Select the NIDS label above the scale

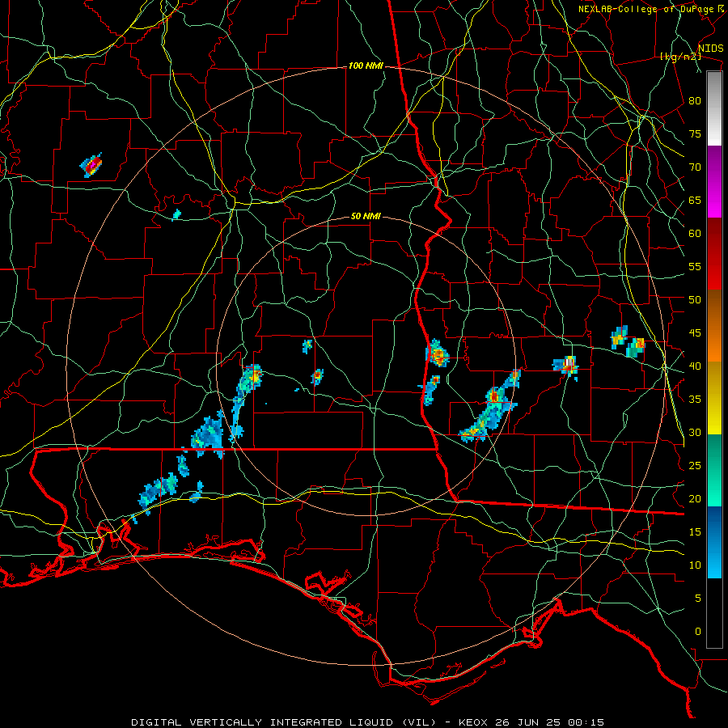pyautogui.click(x=710, y=49)
